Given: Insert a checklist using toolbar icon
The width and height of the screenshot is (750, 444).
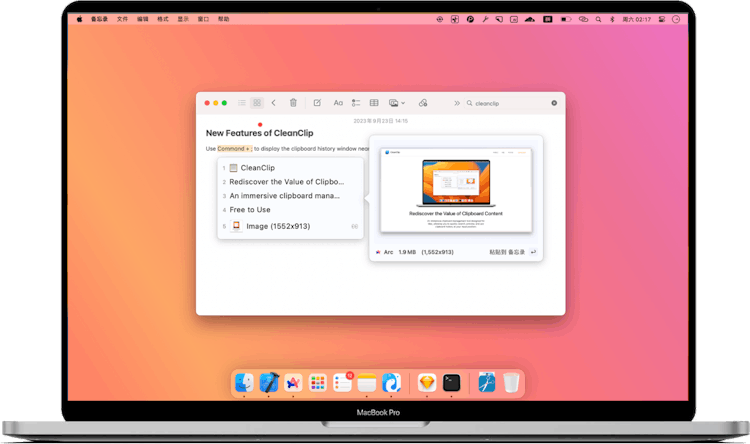Looking at the screenshot, I should tap(356, 103).
